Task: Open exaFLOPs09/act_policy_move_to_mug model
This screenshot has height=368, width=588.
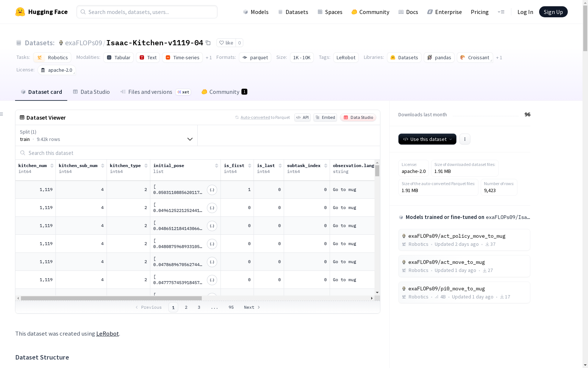Action: [464, 240]
